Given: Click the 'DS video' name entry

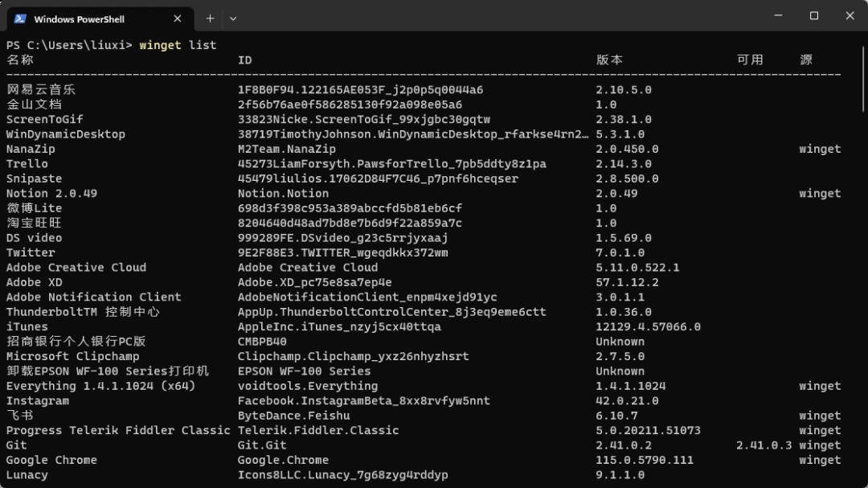Looking at the screenshot, I should [x=35, y=238].
